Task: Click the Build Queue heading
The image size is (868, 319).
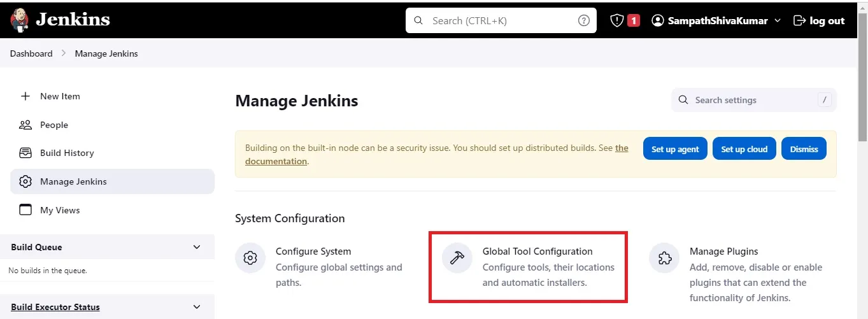Action: [x=36, y=247]
